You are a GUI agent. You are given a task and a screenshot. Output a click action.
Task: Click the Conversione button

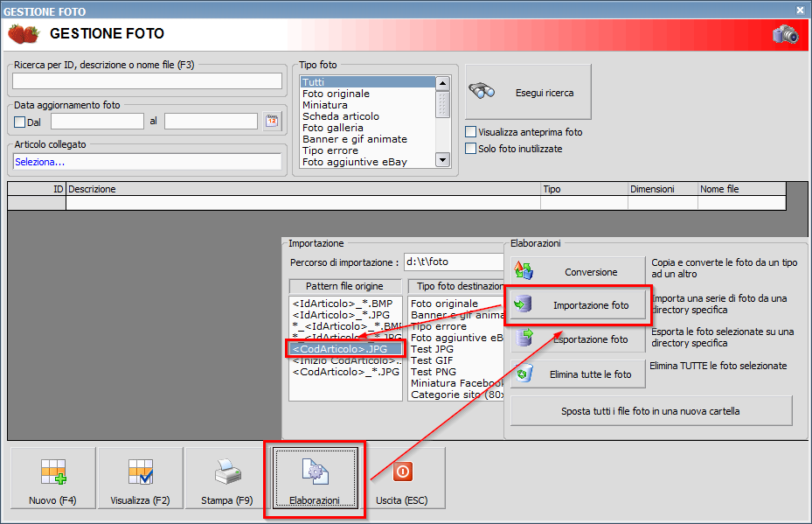[x=578, y=271]
